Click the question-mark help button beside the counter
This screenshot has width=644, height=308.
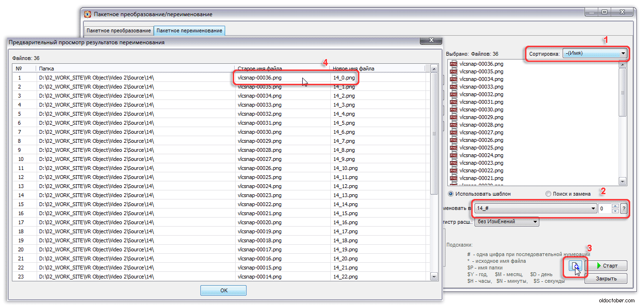[624, 209]
